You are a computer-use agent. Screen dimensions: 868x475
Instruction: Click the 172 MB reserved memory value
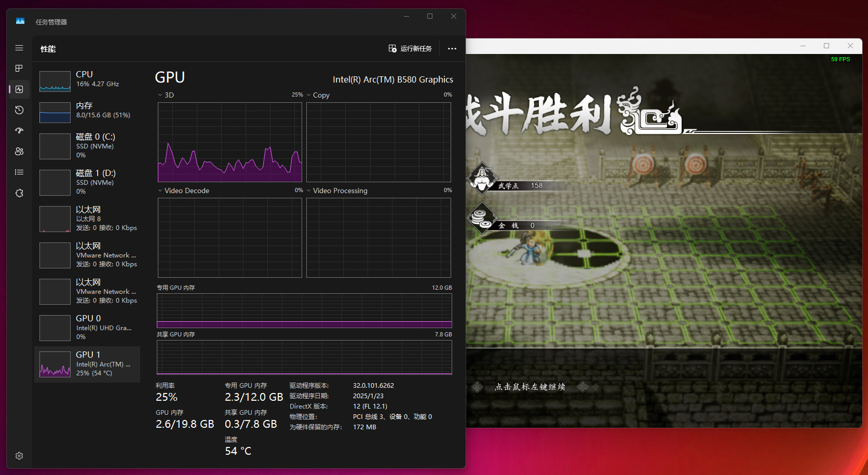point(364,427)
